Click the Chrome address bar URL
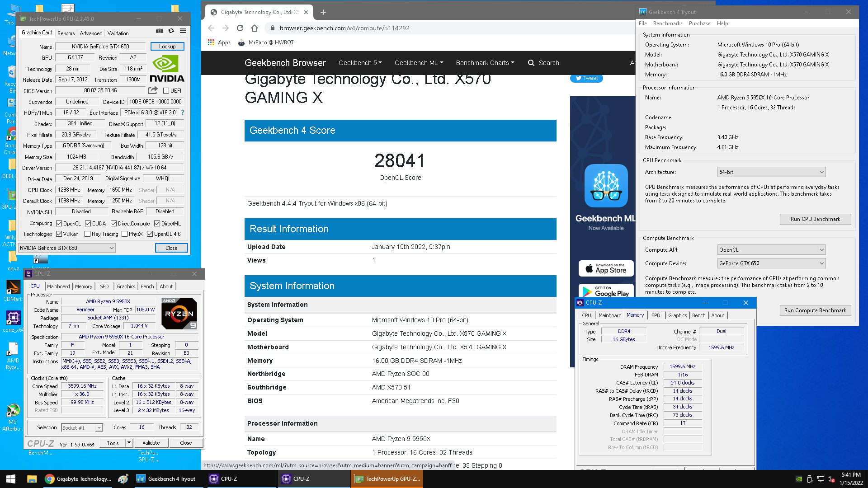This screenshot has height=488, width=868. tap(344, 28)
